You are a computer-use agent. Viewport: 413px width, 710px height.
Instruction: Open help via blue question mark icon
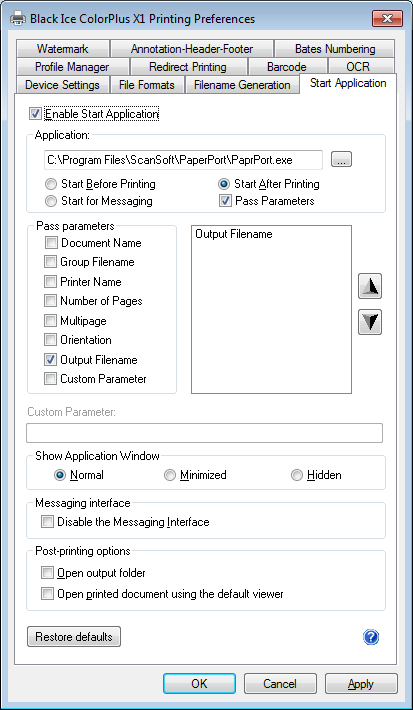click(x=371, y=637)
